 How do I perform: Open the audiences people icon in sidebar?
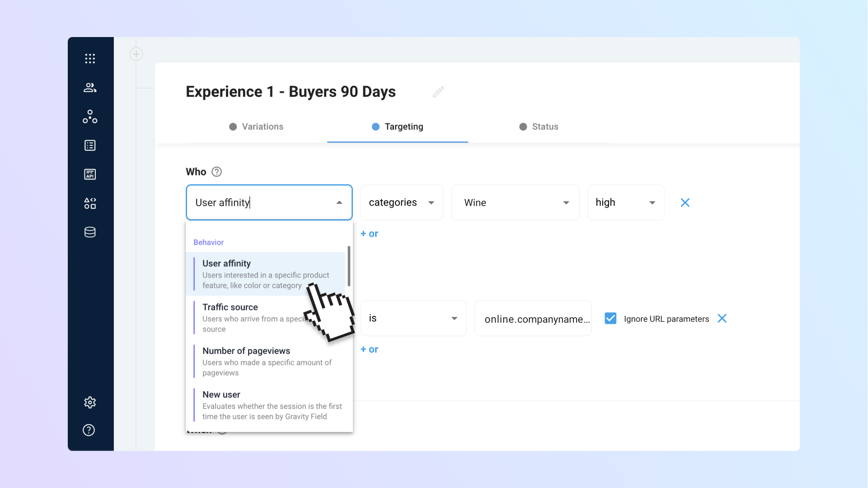[90, 88]
